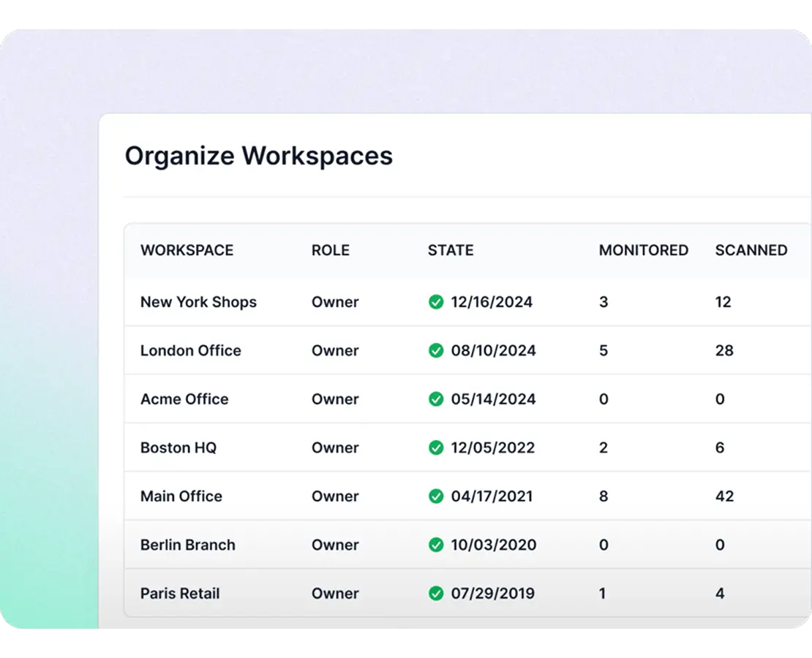
Task: Sort by the SCANNED column header
Action: (751, 251)
